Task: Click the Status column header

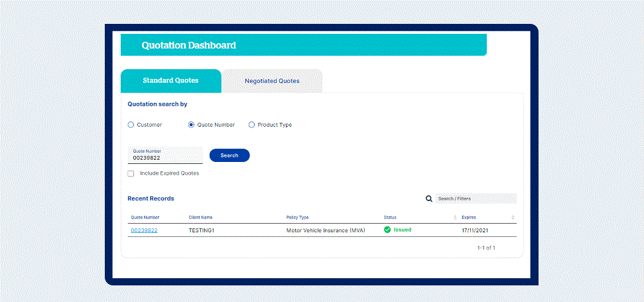Action: coord(390,217)
